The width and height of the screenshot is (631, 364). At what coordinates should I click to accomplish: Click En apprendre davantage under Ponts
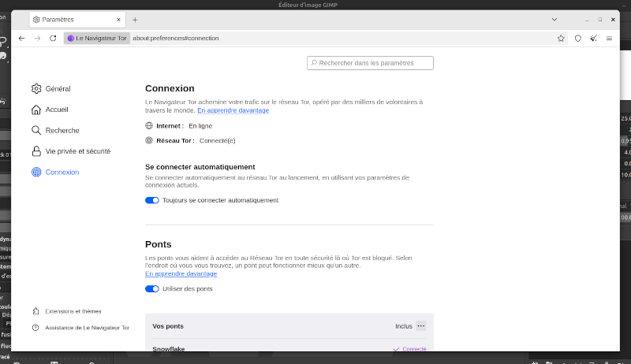181,273
